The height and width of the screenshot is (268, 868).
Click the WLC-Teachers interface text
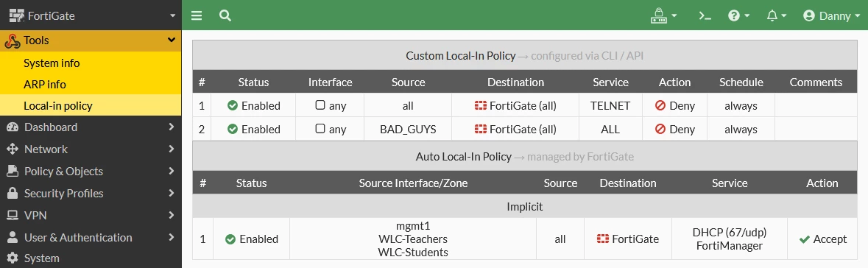click(413, 239)
